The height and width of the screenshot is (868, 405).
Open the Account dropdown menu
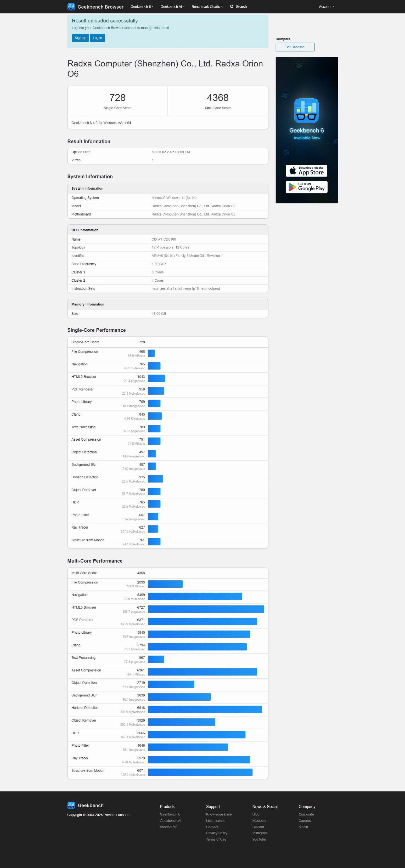(327, 7)
